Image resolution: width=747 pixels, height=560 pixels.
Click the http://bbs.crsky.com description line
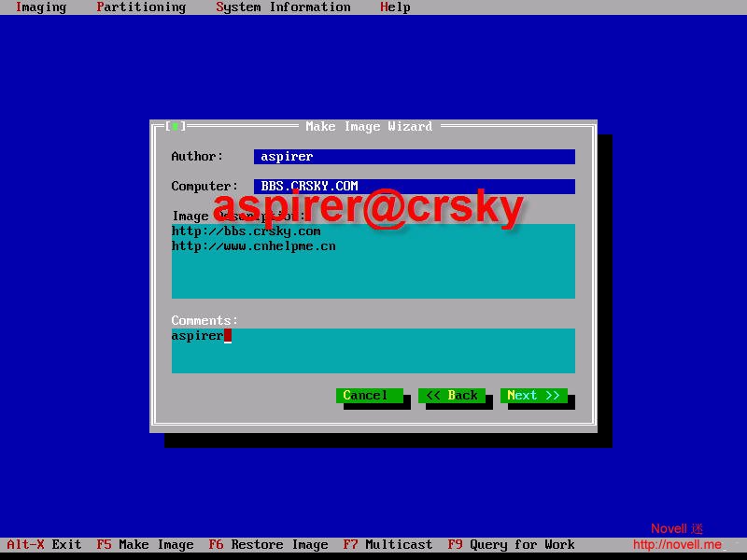click(x=246, y=231)
